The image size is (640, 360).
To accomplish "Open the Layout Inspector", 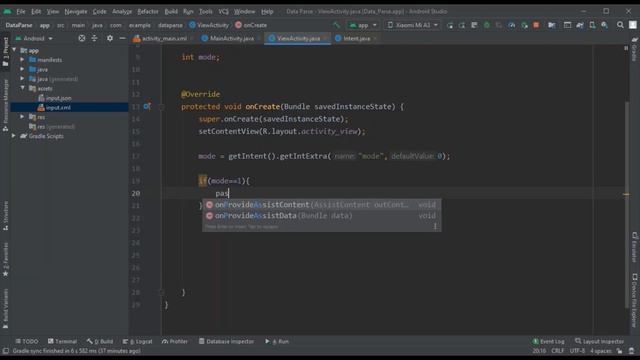I will pos(599,341).
